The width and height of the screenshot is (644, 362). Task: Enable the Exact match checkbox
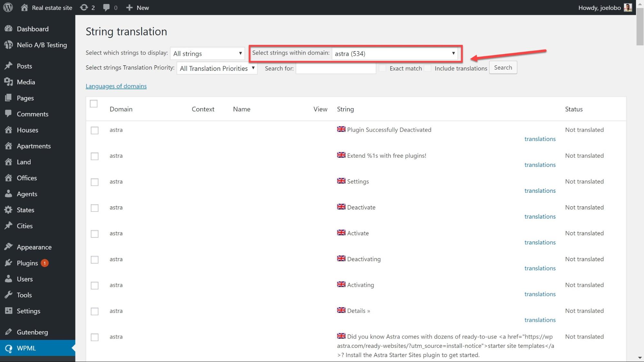click(382, 68)
